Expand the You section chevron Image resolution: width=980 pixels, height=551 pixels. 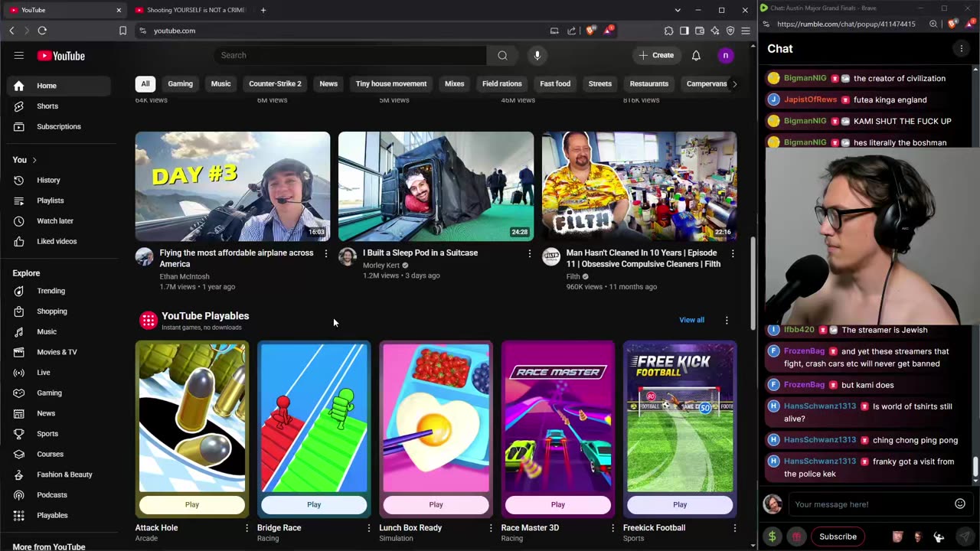(34, 160)
